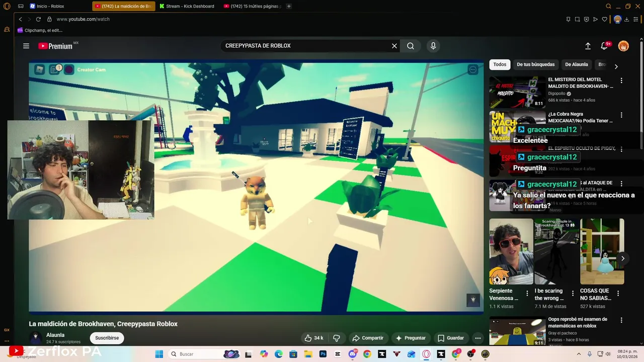Open the YouTube notifications bell
The image size is (644, 362).
point(605,46)
